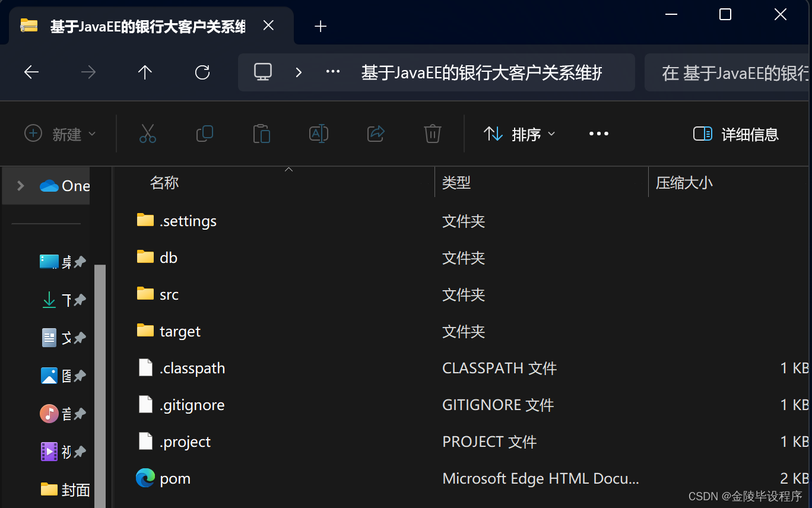Click the Edge icon of the pom file

click(x=145, y=478)
